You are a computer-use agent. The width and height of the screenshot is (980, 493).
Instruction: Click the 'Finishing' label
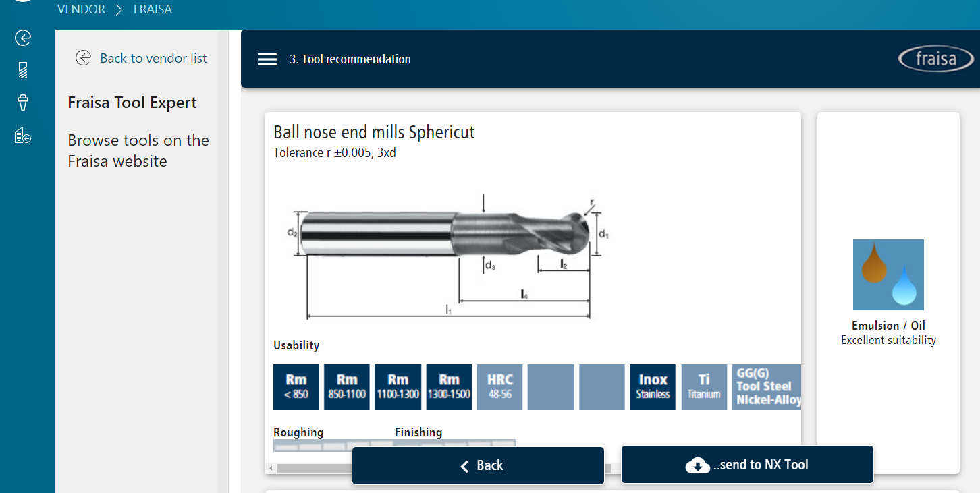pos(418,432)
